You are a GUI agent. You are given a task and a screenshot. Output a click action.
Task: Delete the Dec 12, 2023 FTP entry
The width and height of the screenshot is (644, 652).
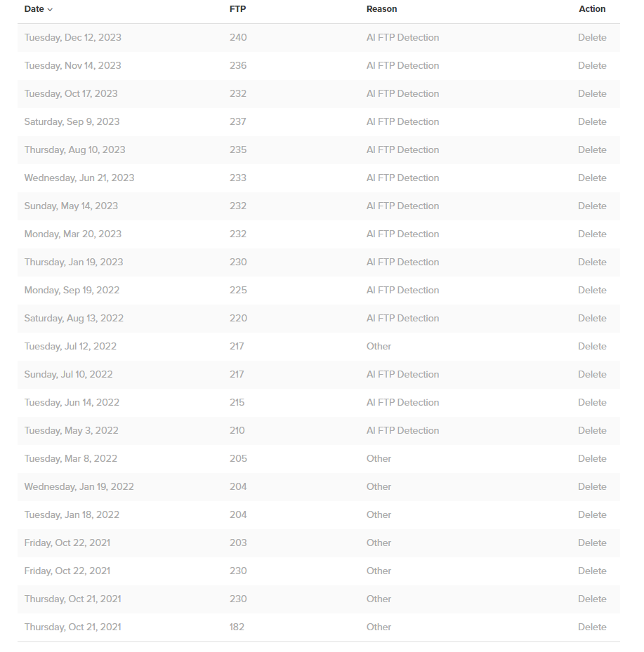pos(592,38)
